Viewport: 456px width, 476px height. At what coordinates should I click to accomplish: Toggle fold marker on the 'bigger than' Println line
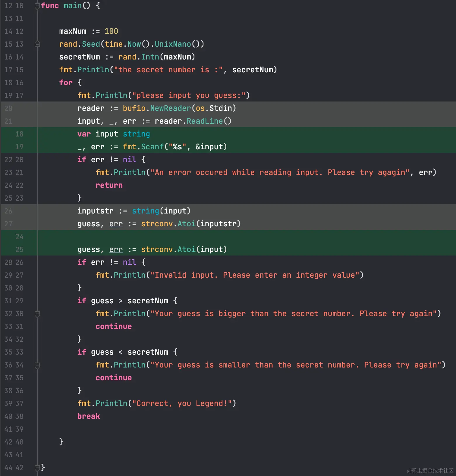(x=37, y=314)
